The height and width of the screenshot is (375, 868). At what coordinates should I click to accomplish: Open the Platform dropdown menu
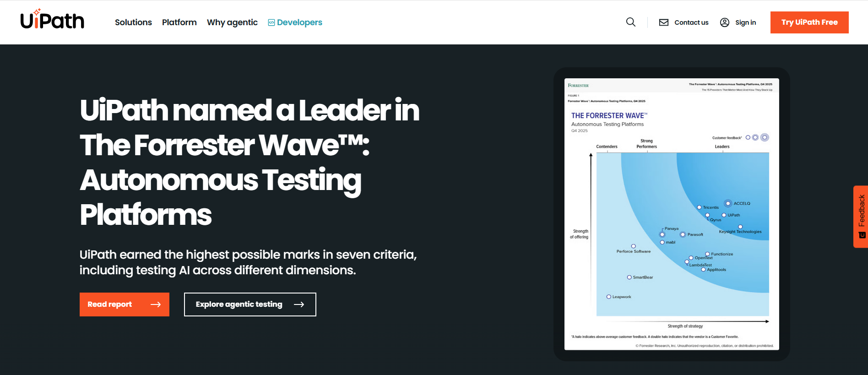[x=179, y=22]
